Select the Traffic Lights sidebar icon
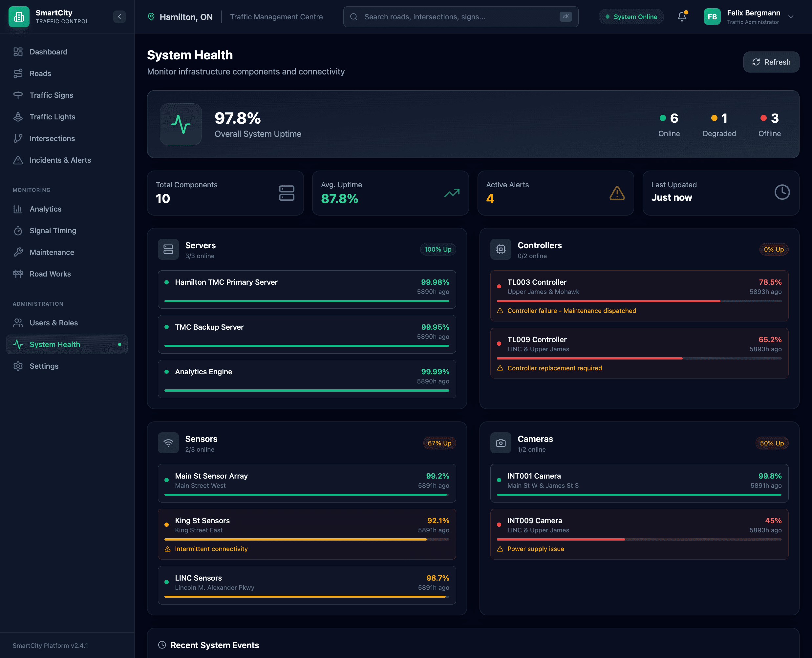The height and width of the screenshot is (658, 812). coord(18,117)
